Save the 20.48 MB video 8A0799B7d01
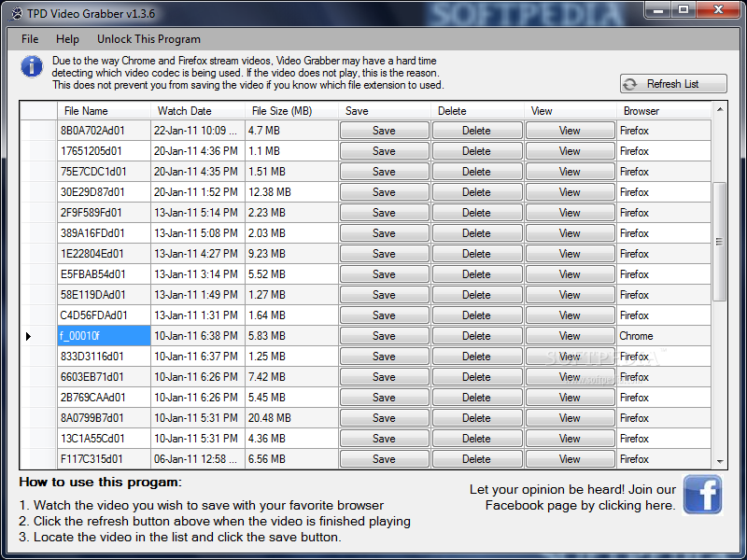The width and height of the screenshot is (747, 560). (384, 417)
